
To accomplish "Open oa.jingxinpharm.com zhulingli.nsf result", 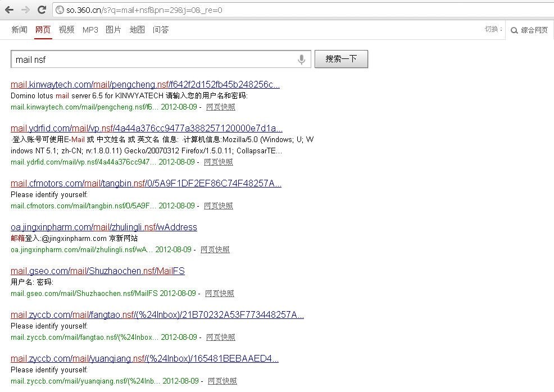I will (x=104, y=227).
